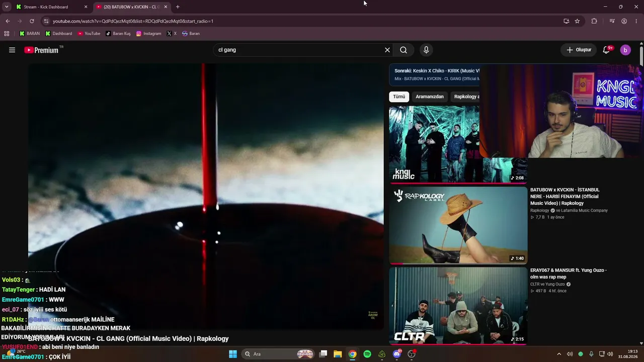Start voice search with microphone icon
The width and height of the screenshot is (644, 362).
click(x=426, y=50)
